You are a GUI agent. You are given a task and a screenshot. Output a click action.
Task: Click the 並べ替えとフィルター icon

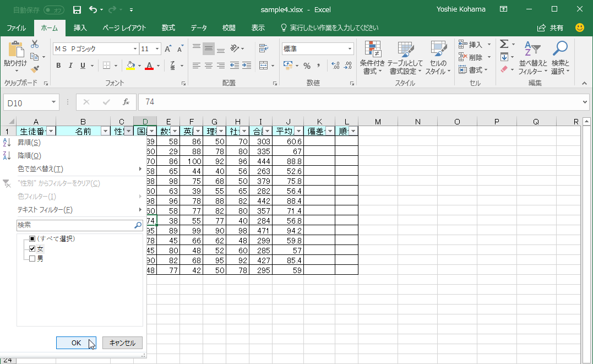[x=534, y=57]
